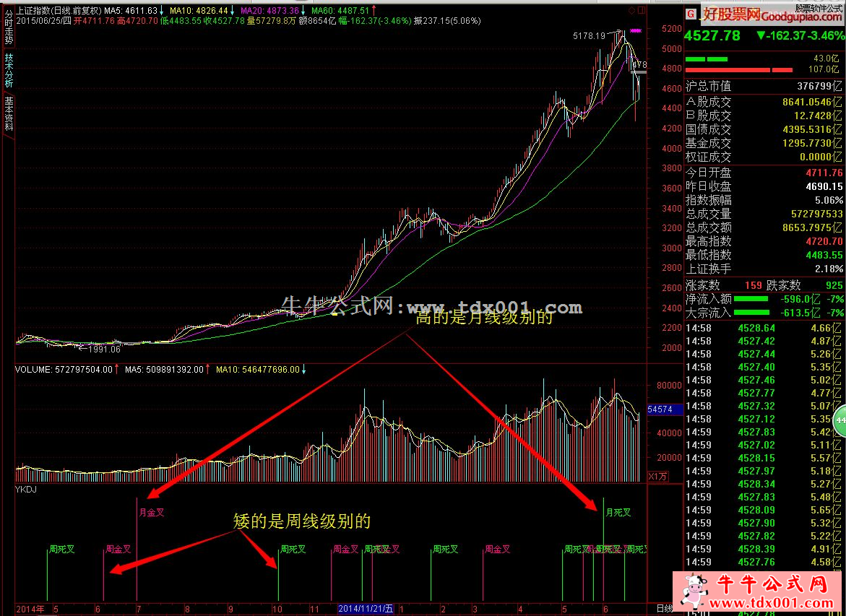
Task: Select the MA20: 4873.36 indicator label
Action: point(269,10)
